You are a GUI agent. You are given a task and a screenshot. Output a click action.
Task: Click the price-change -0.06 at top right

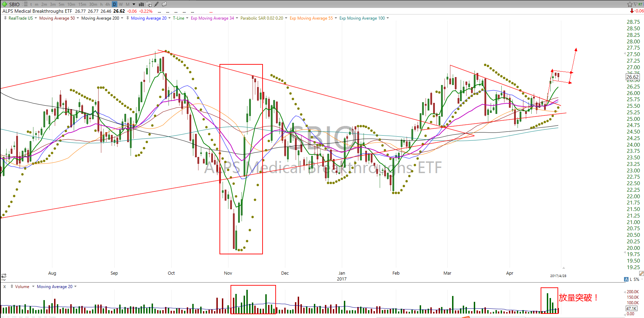(639, 11)
